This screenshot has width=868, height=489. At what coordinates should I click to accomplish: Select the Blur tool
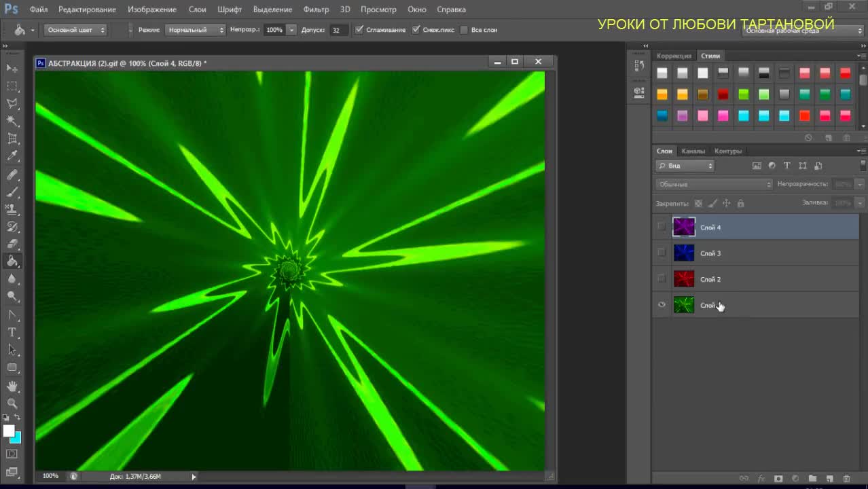12,279
